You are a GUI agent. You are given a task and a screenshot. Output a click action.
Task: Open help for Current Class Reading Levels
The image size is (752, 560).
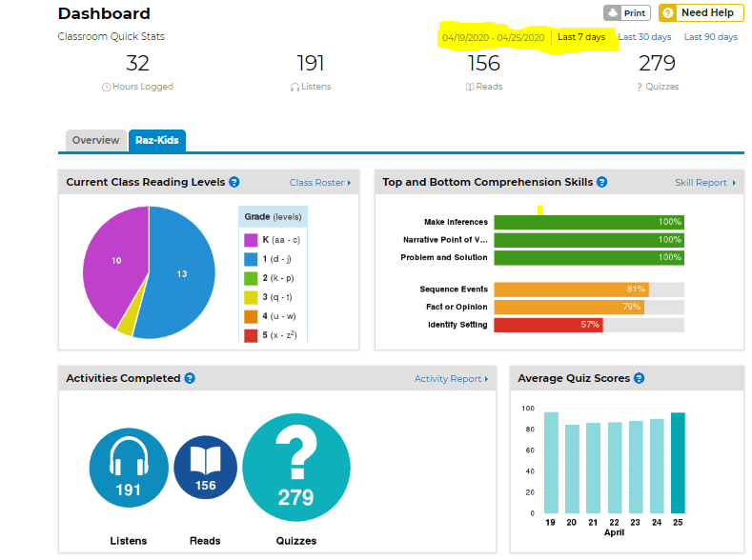234,182
